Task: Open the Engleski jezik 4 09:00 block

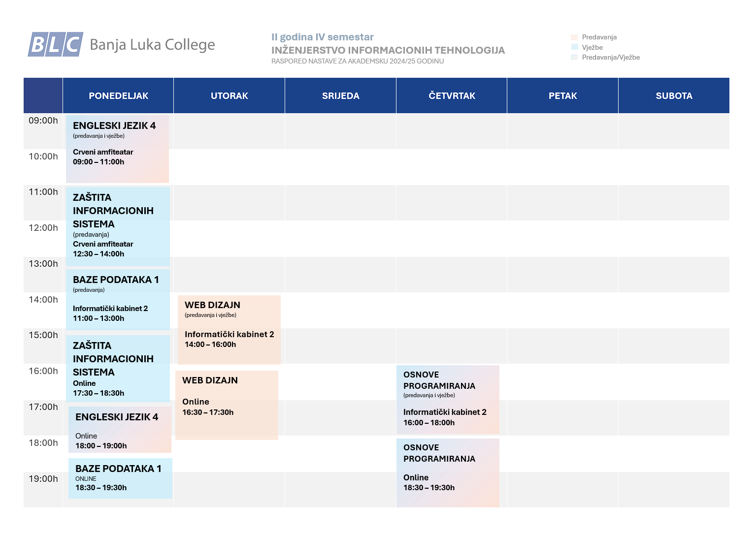Action: click(x=117, y=149)
